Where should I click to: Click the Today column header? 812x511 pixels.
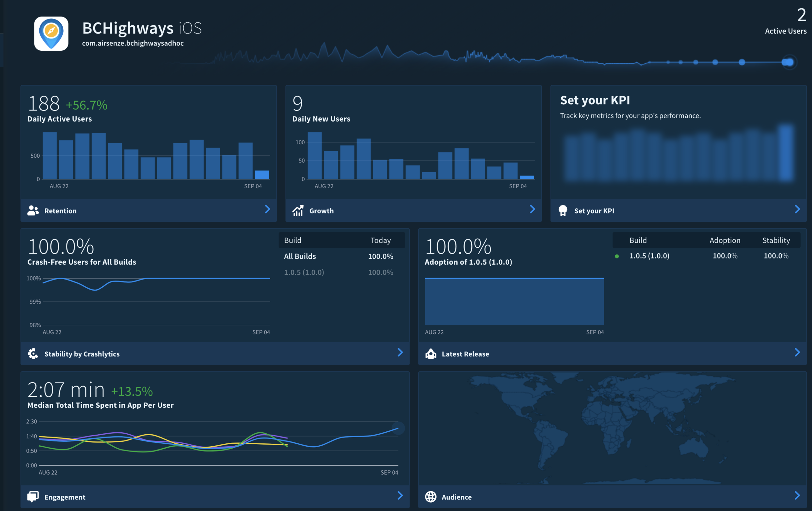[380, 240]
